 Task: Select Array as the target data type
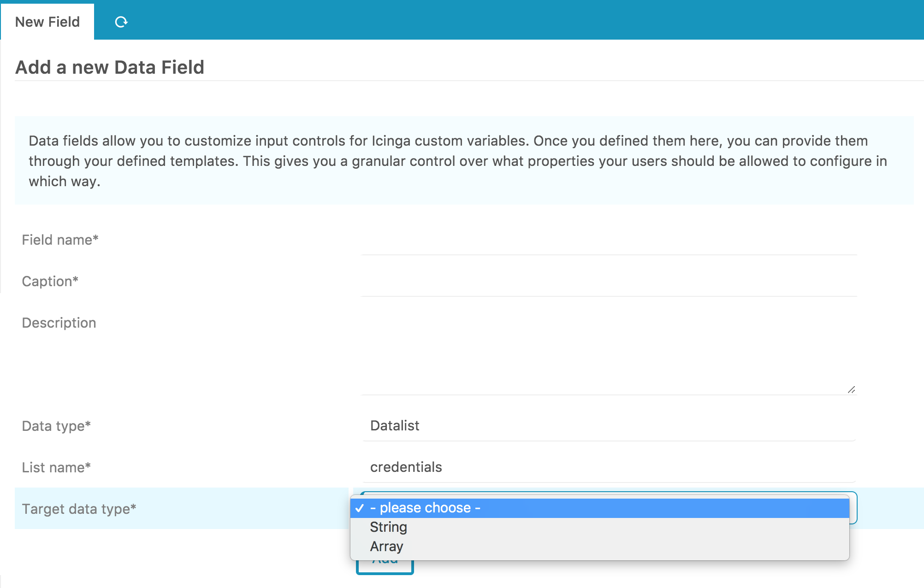point(386,546)
